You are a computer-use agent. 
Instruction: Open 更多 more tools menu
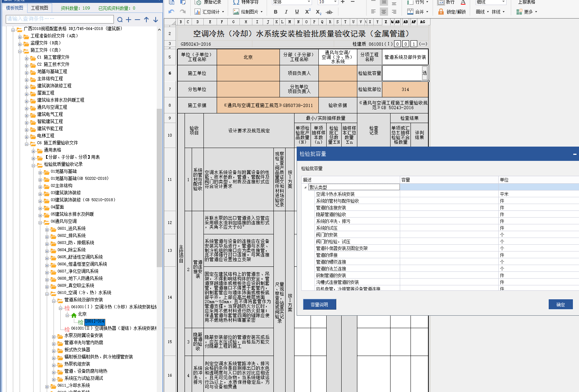click(527, 12)
